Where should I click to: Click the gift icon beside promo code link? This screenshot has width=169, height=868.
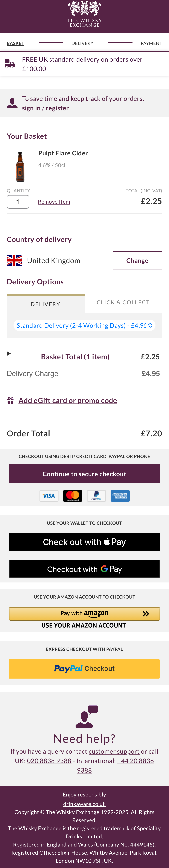[x=10, y=400]
